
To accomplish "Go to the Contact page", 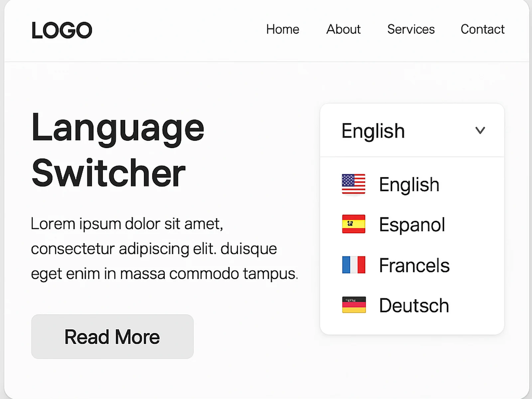I will click(x=482, y=29).
